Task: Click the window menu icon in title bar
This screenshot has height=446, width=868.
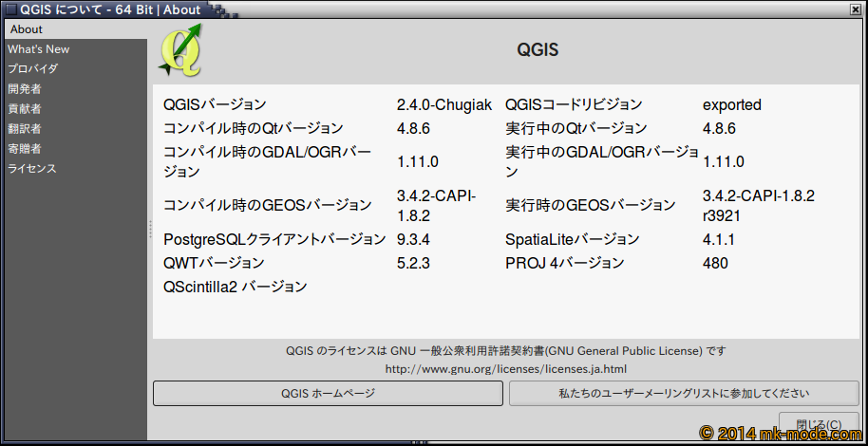Action: click(x=10, y=9)
